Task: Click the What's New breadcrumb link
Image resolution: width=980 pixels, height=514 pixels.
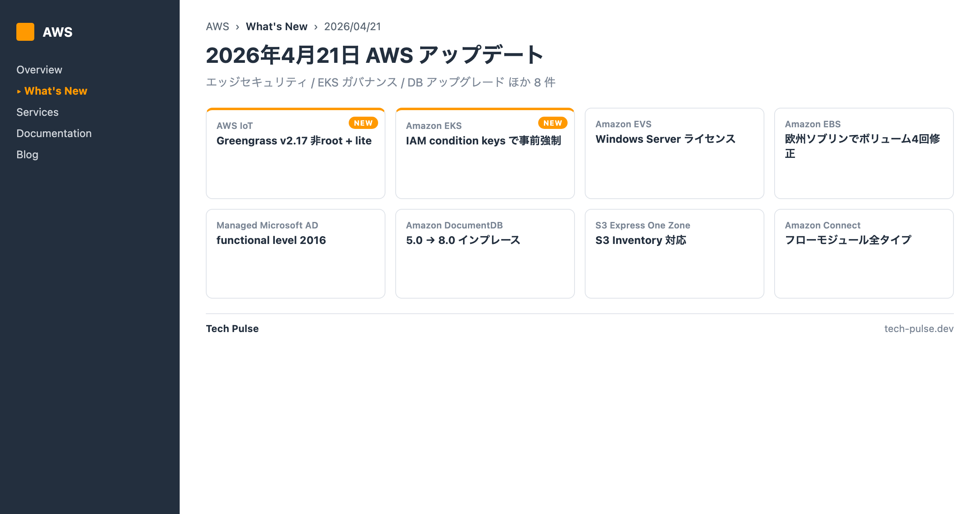Action: [x=276, y=27]
